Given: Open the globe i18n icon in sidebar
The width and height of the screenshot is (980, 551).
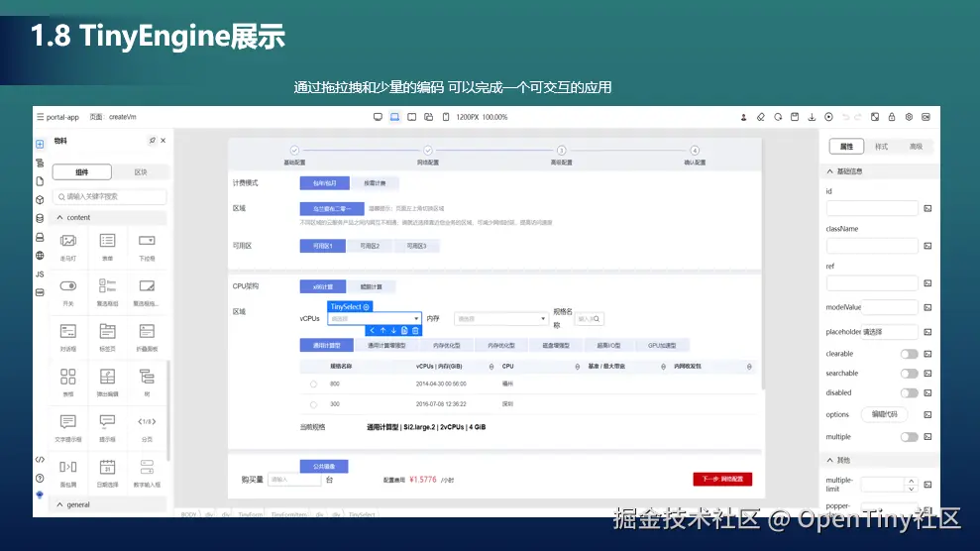Looking at the screenshot, I should point(40,256).
